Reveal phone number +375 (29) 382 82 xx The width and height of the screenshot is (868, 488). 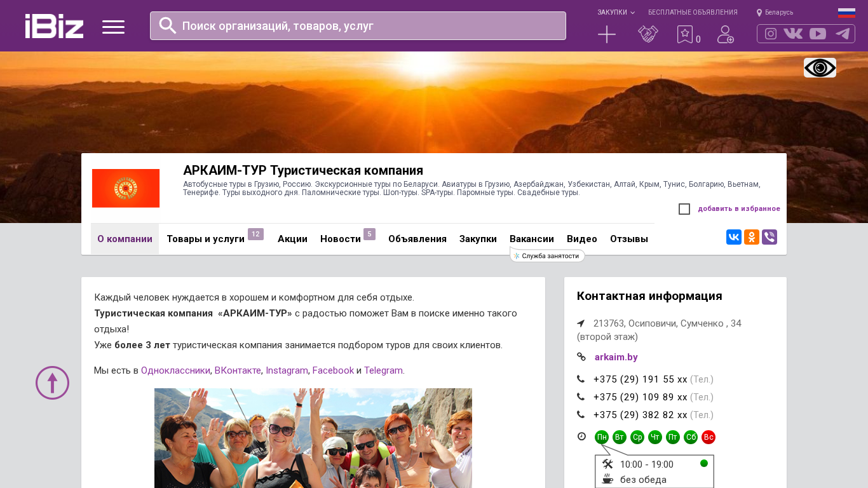641,415
